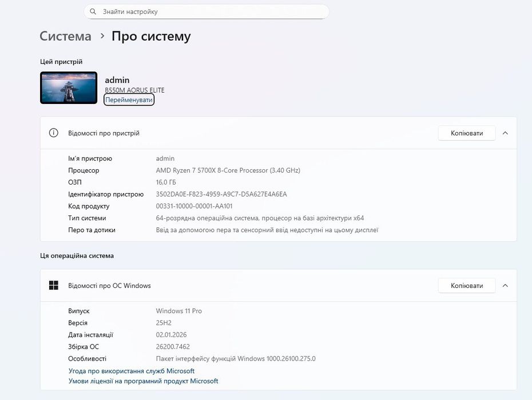Click in the Знайти настройку search field
Screen dimensions: 532x400
click(207, 11)
